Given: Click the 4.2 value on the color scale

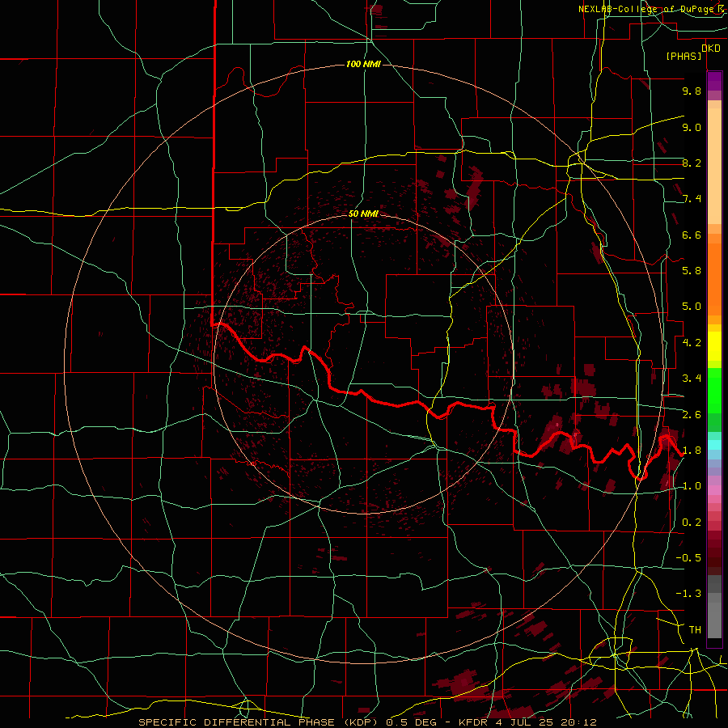Looking at the screenshot, I should click(x=692, y=343).
